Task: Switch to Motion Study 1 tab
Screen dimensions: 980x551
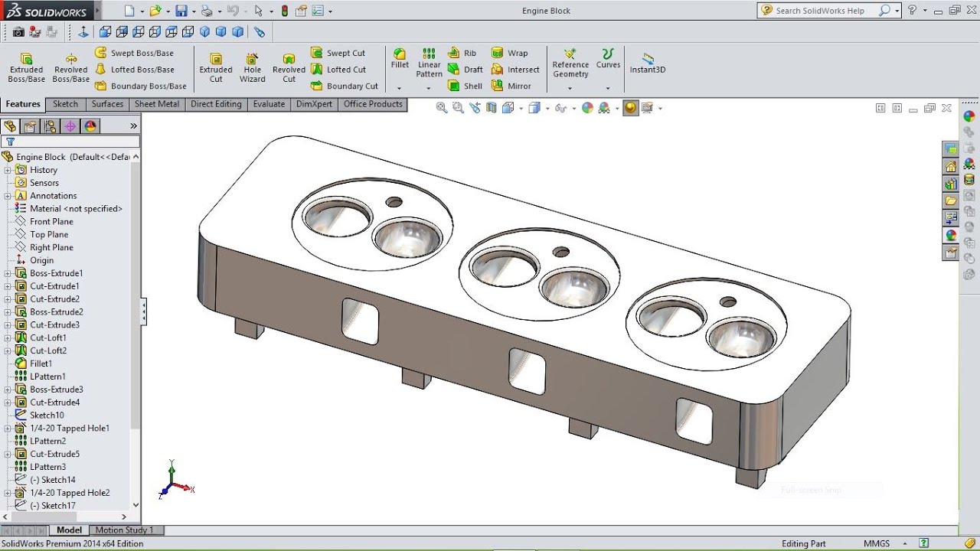Action: pyautogui.click(x=124, y=530)
